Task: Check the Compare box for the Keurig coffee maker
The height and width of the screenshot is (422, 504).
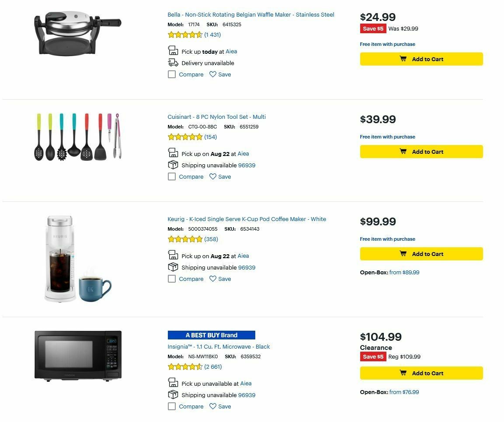Action: point(172,279)
